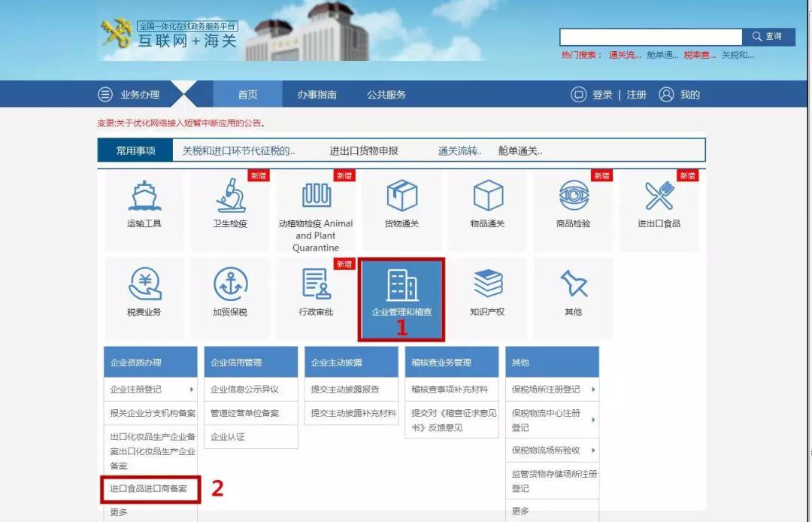812x522 pixels.
Task: Open the 卫生检疫 microscope icon
Action: coord(231,196)
